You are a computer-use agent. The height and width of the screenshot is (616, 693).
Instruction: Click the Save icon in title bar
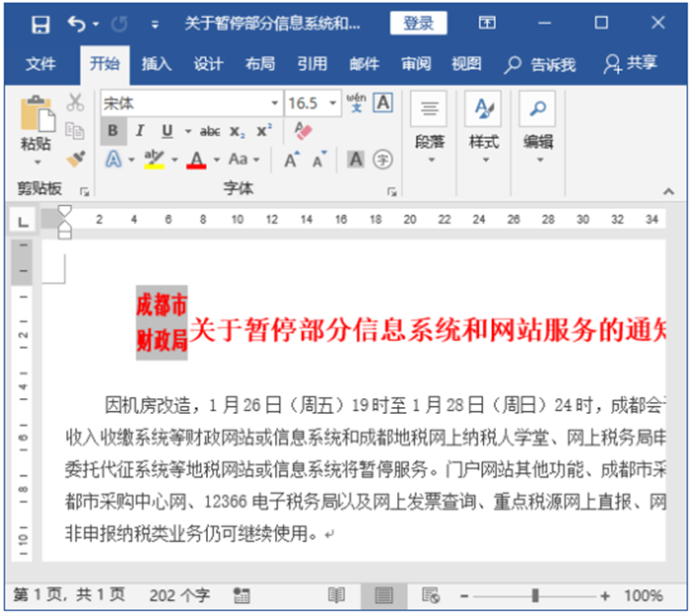[x=39, y=23]
